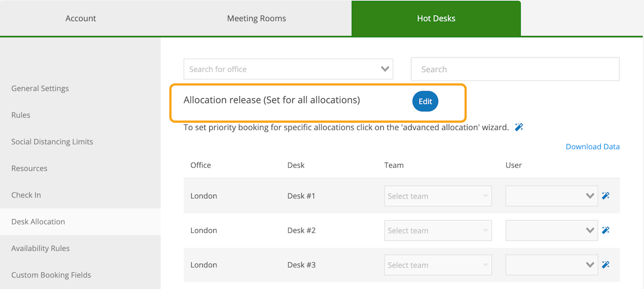Go to Social Distancing Limits
This screenshot has height=289, width=644.
(52, 141)
